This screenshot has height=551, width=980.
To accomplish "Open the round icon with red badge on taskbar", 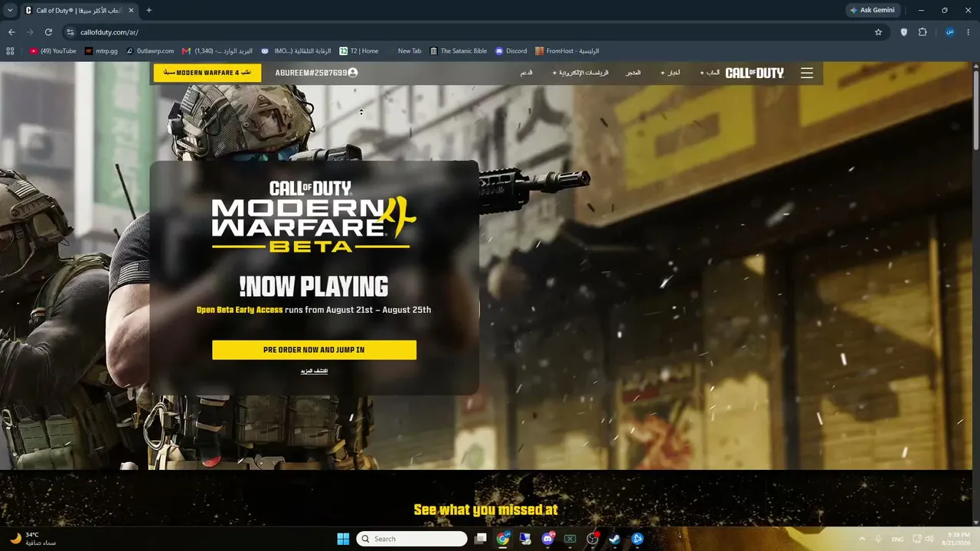I will 593,539.
